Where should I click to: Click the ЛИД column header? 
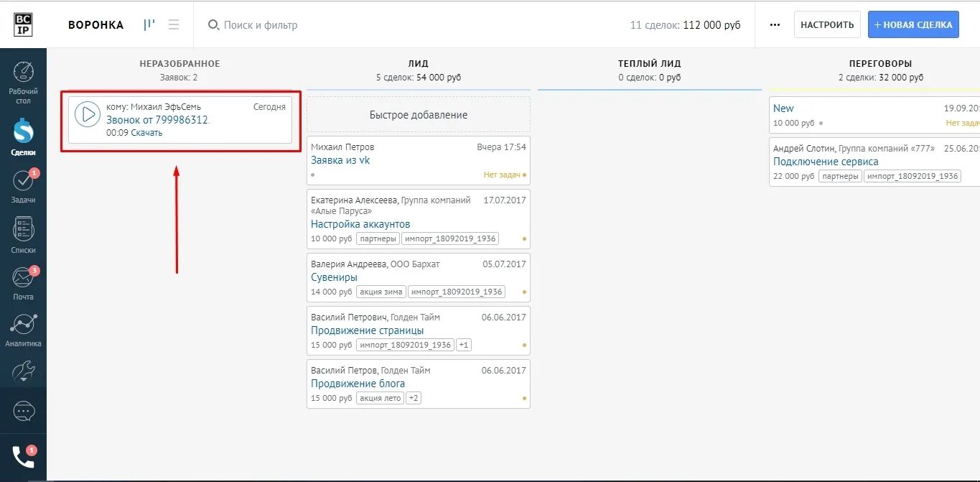point(418,64)
